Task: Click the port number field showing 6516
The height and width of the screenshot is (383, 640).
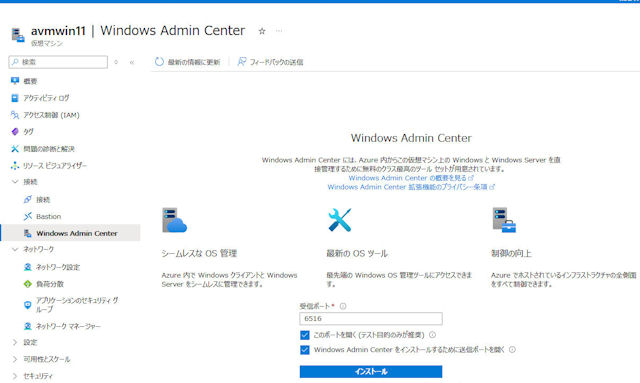Action: coord(371,318)
